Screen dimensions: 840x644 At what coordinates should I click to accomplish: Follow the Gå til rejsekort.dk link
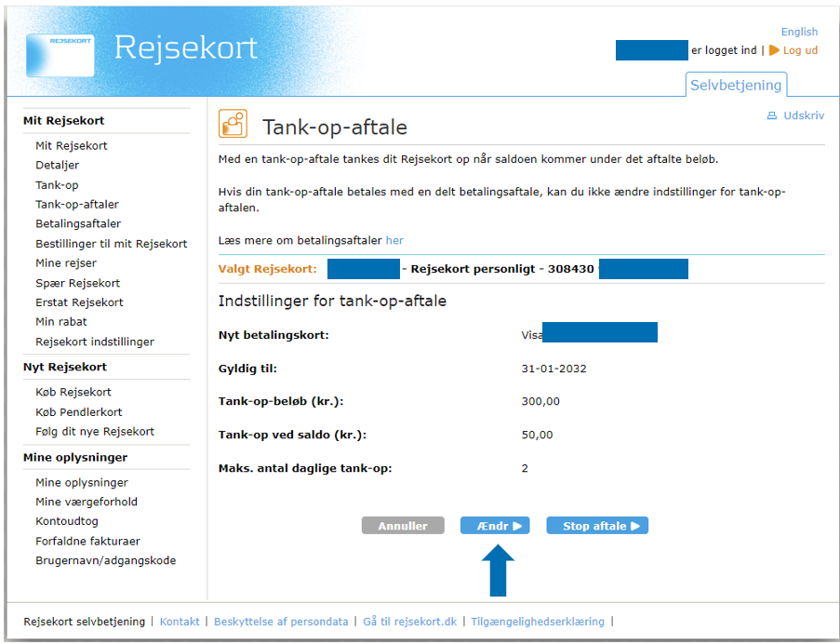410,622
